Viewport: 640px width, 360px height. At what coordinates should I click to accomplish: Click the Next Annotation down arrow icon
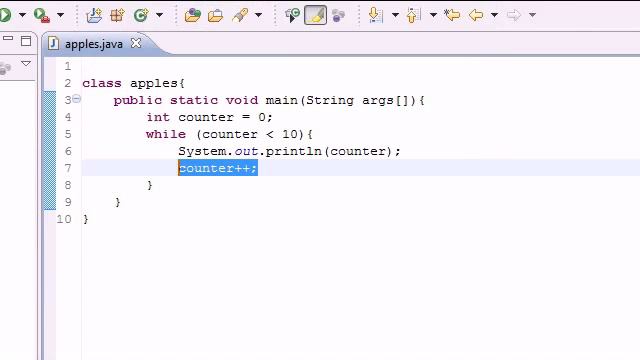(x=375, y=15)
